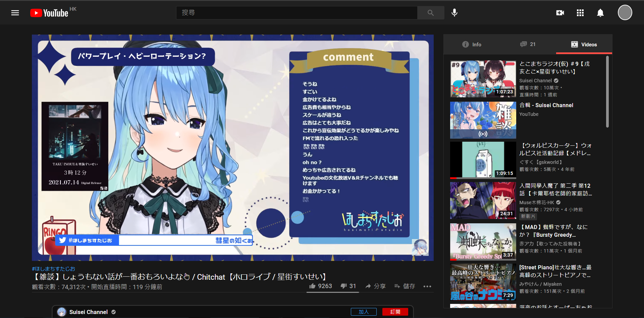Click the 赤アカ channel name
644x318 pixels.
point(550,244)
